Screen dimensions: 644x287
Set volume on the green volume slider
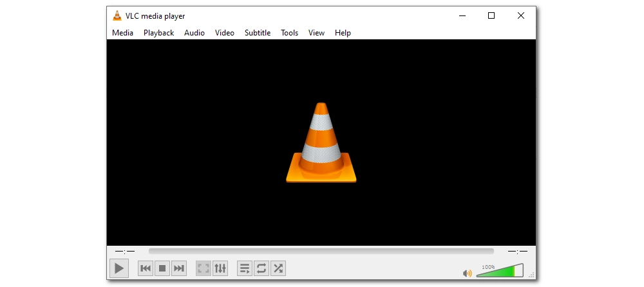[500, 270]
